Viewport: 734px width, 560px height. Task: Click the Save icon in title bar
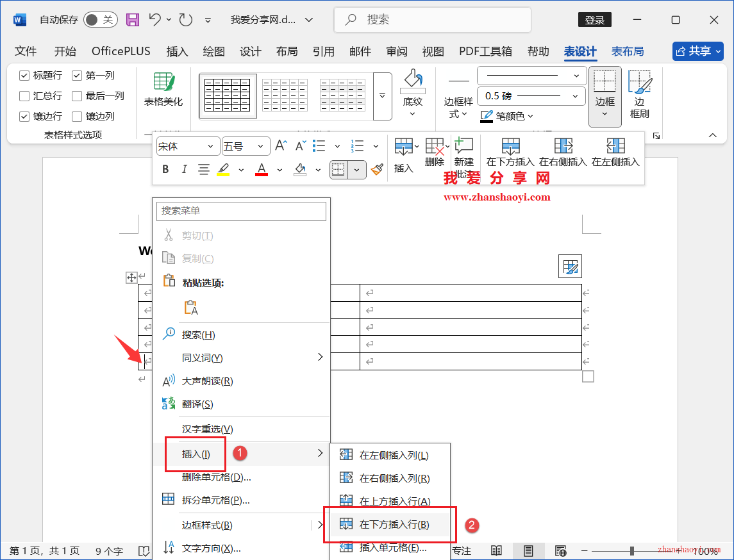(133, 20)
